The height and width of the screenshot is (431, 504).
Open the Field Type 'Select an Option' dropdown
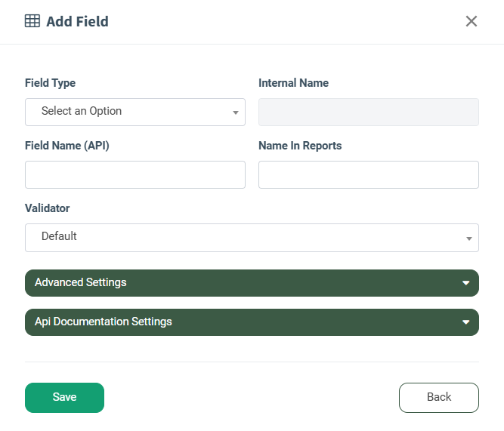(128, 112)
